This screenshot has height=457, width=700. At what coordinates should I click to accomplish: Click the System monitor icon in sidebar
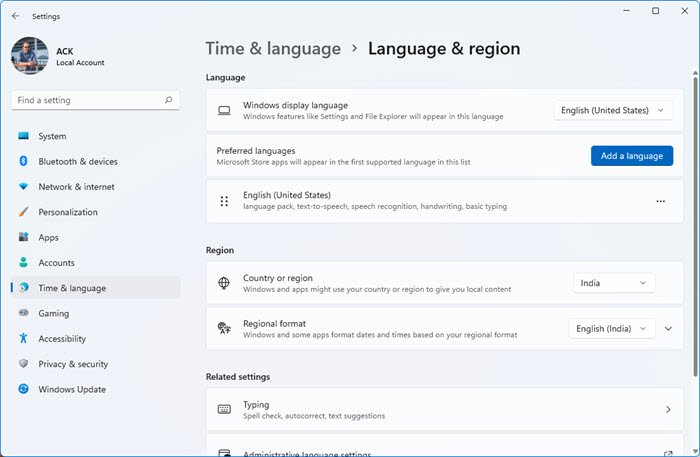(23, 136)
